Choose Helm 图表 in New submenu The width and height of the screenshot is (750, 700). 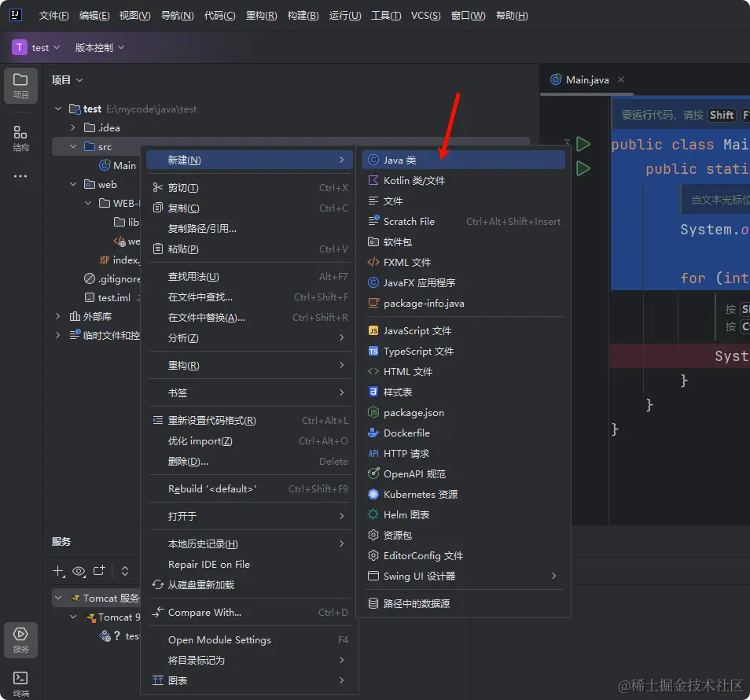click(x=463, y=515)
